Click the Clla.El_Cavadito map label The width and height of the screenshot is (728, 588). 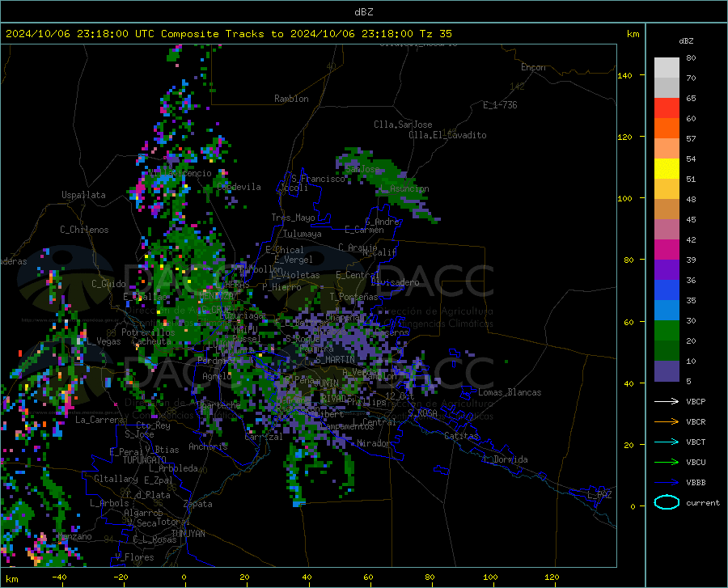pyautogui.click(x=447, y=135)
